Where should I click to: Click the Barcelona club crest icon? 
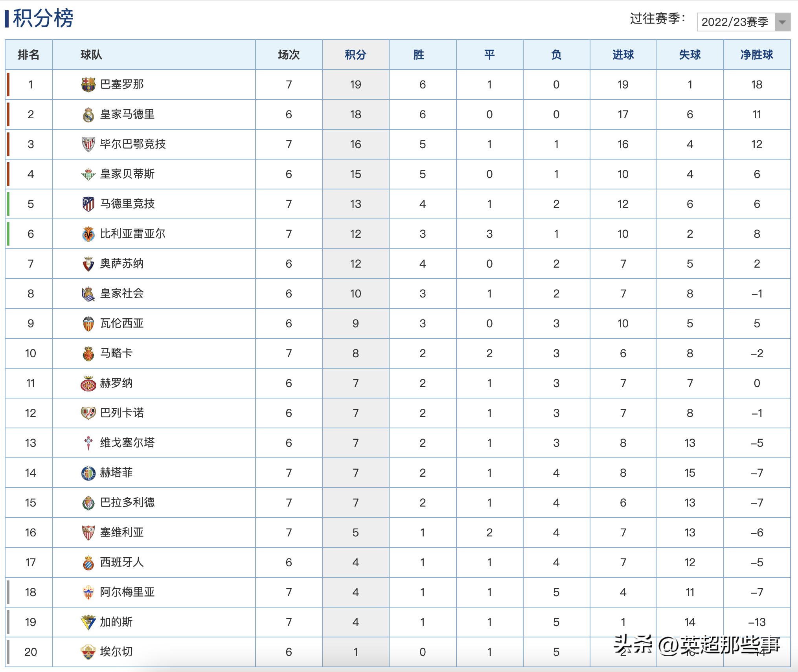pyautogui.click(x=88, y=84)
